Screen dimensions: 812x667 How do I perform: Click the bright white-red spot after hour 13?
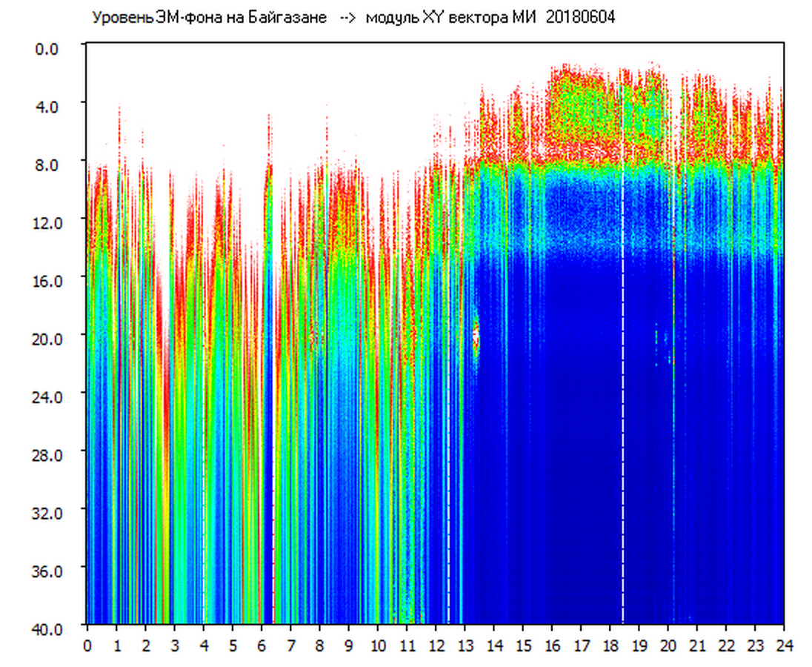click(x=476, y=338)
